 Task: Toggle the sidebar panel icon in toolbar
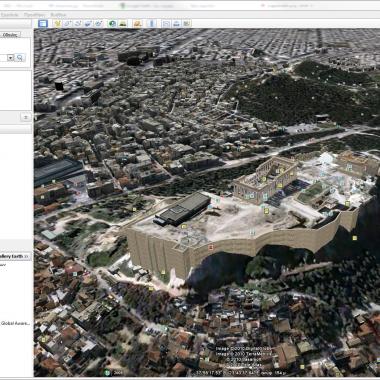[x=43, y=23]
